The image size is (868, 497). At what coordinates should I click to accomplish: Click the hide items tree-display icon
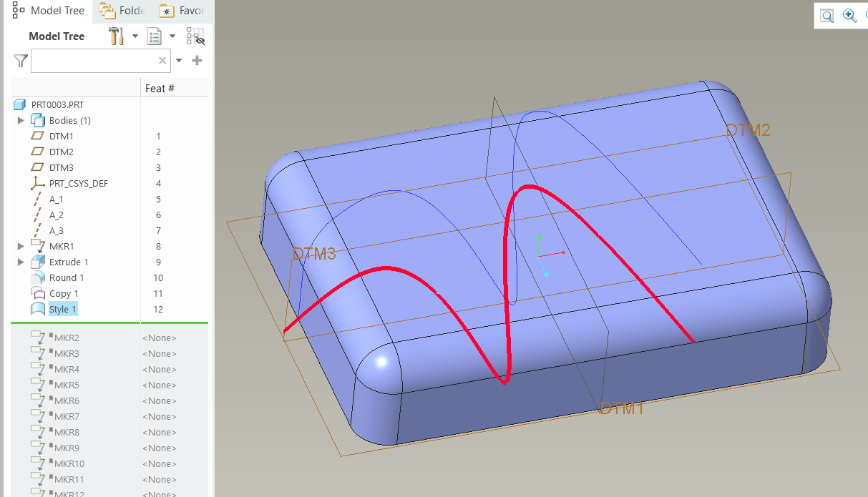(x=194, y=36)
